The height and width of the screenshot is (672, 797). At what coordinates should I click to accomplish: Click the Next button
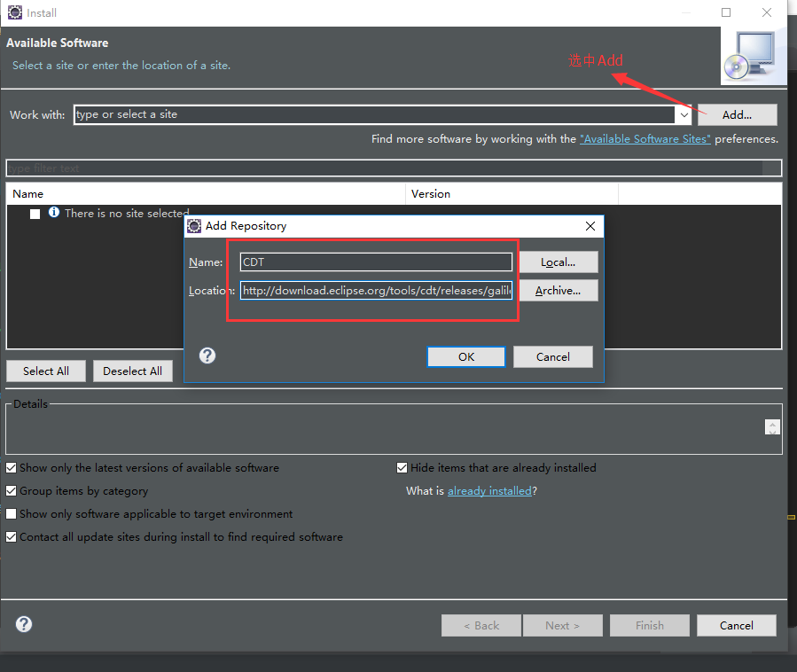[x=563, y=626]
